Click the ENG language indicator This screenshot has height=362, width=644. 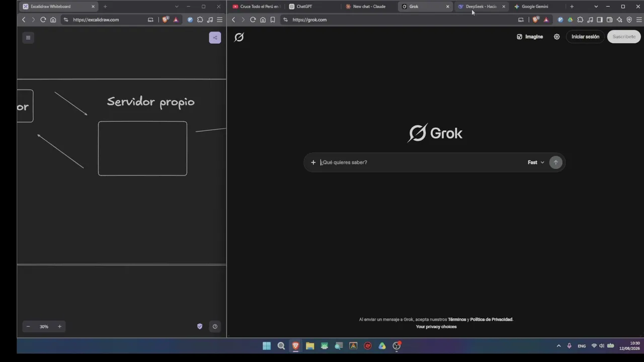582,346
